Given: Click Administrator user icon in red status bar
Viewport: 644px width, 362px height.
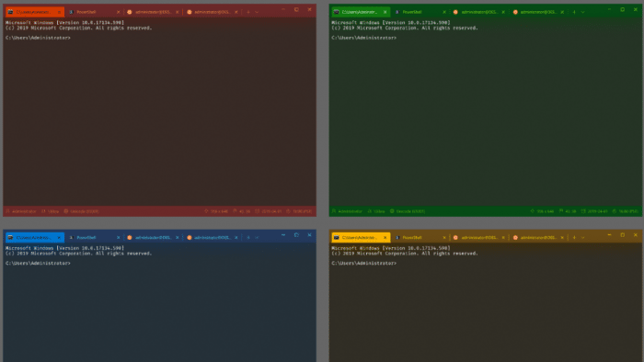Looking at the screenshot, I should (7, 211).
